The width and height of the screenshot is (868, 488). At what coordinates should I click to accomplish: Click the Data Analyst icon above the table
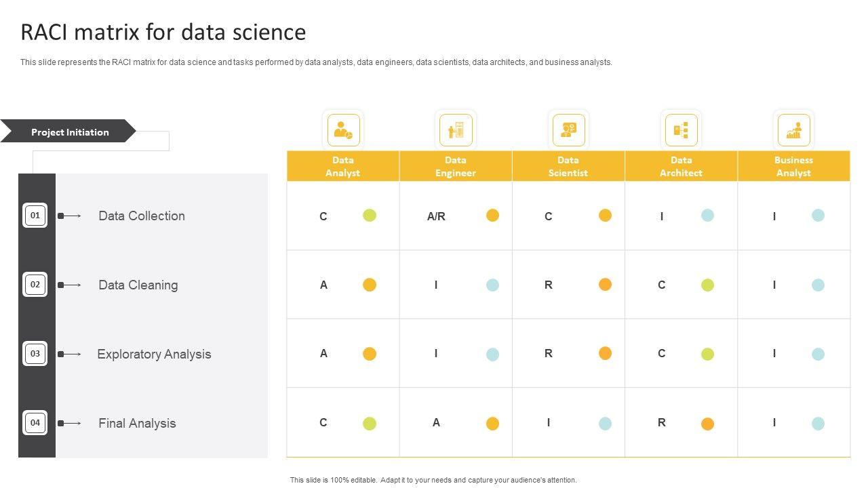tap(343, 130)
